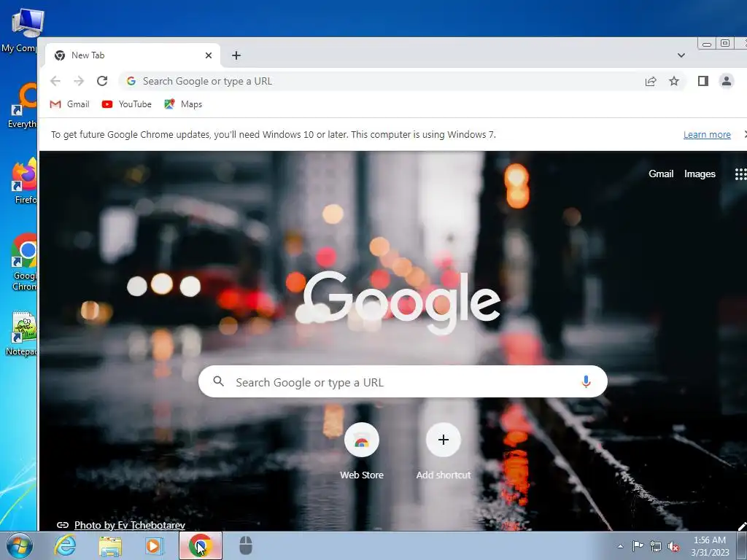Reload the page with the refresh icon
The height and width of the screenshot is (560, 747).
point(102,81)
